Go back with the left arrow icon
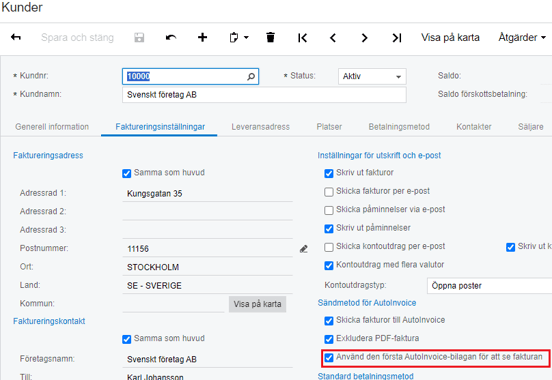This screenshot has width=552, height=380. click(16, 37)
